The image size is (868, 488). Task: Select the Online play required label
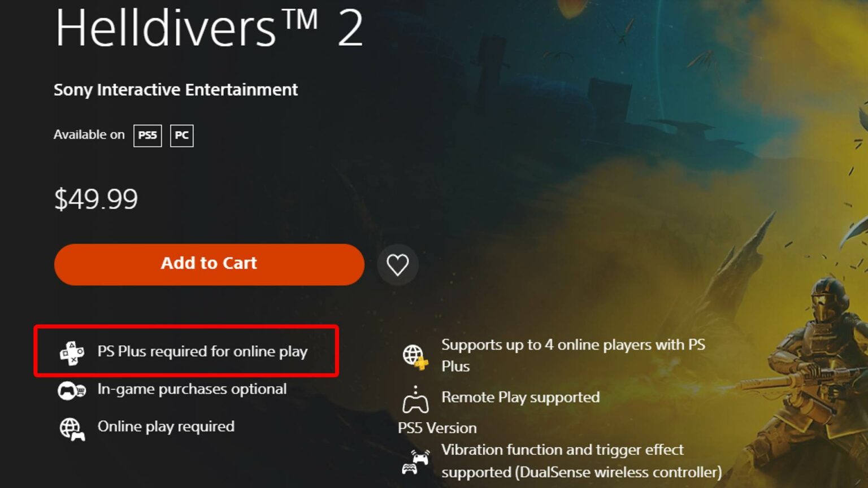[166, 426]
